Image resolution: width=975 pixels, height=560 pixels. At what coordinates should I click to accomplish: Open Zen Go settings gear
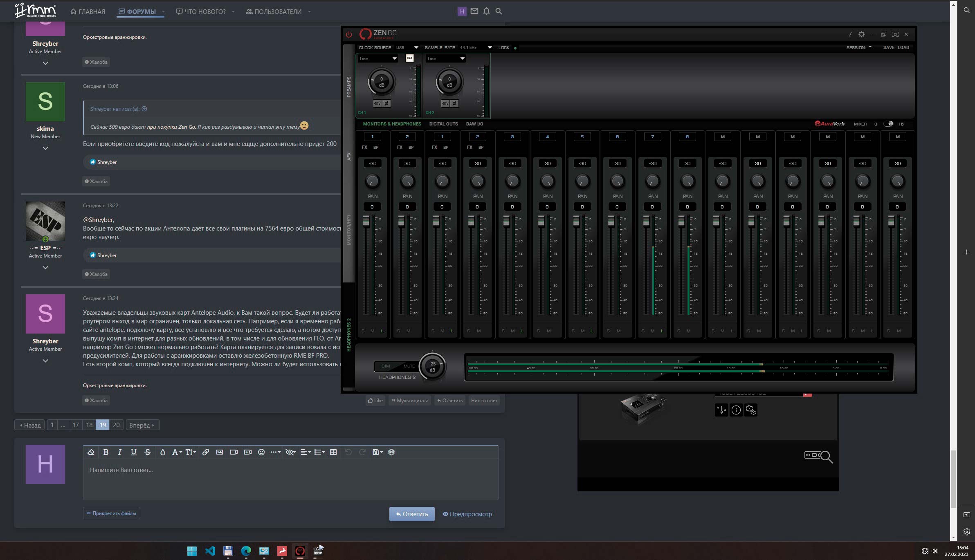[861, 34]
